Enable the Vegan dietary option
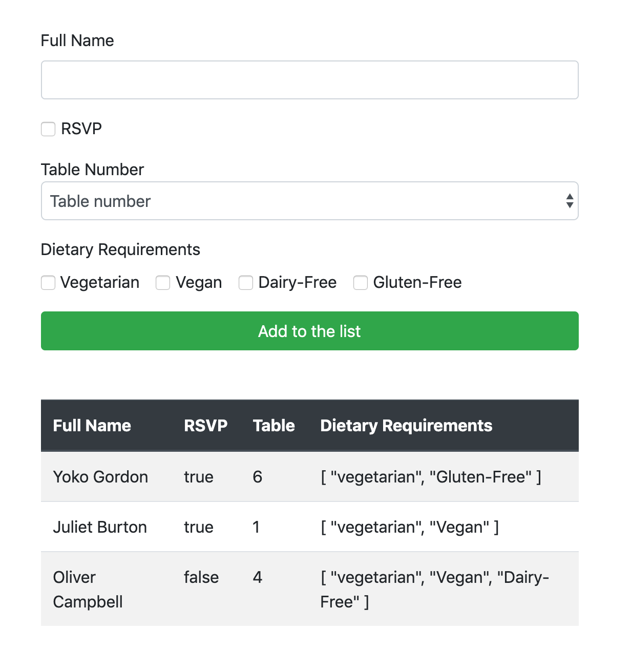 [163, 283]
